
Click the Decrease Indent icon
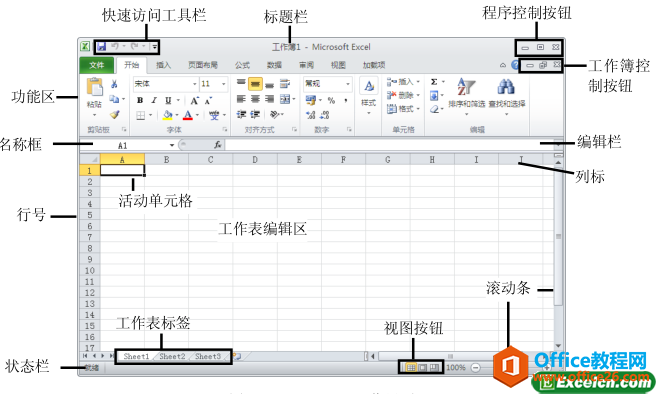pyautogui.click(x=241, y=115)
